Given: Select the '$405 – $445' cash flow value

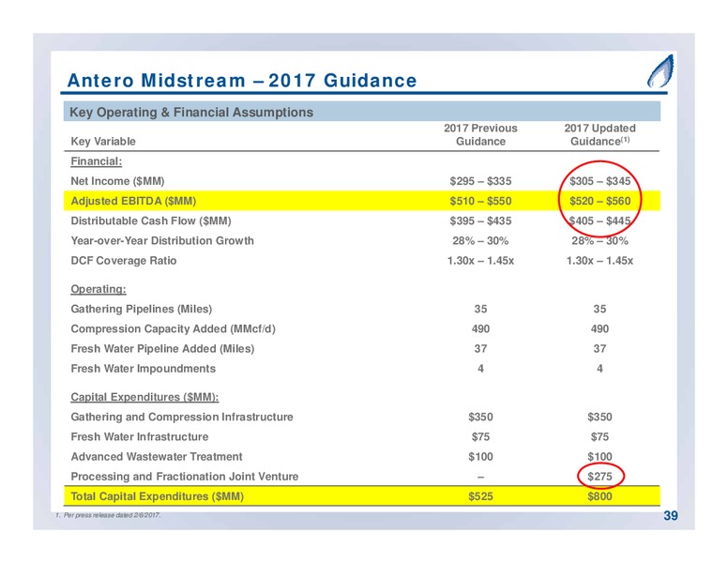Looking at the screenshot, I should (599, 221).
